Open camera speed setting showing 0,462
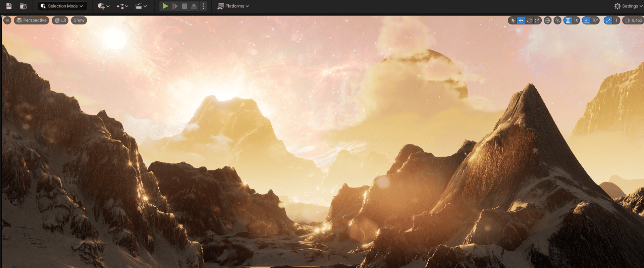This screenshot has width=644, height=268. (633, 20)
